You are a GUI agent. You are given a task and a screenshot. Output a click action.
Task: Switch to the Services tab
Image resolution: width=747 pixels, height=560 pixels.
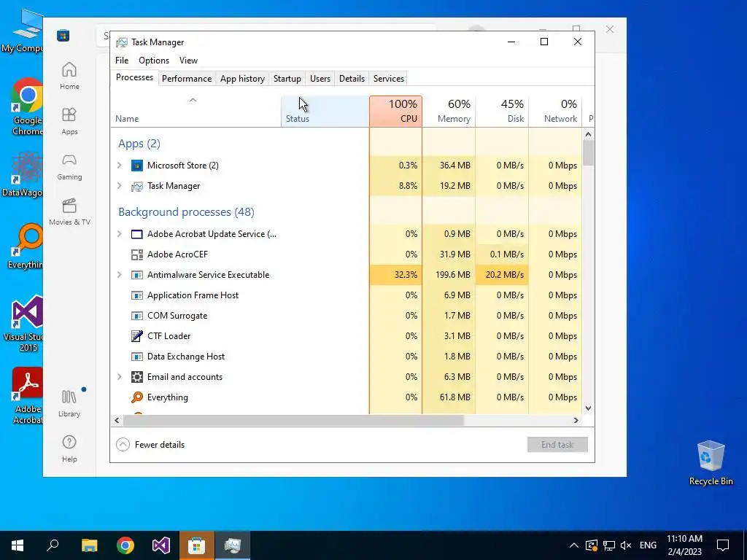(389, 79)
